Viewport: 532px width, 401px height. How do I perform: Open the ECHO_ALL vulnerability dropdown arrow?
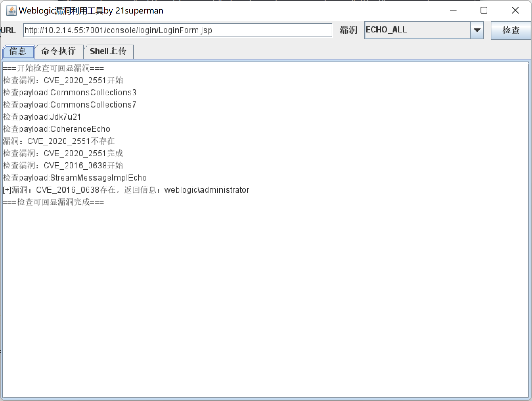[x=477, y=30]
